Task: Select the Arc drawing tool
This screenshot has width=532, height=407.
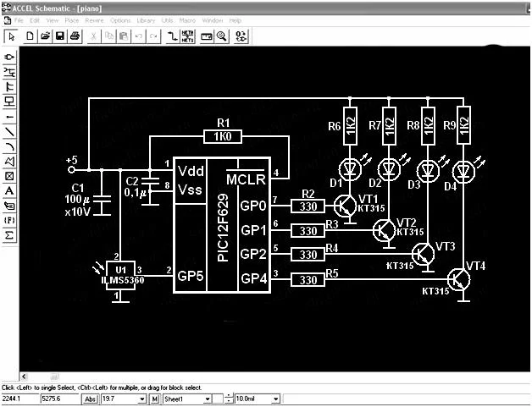Action: (x=9, y=146)
